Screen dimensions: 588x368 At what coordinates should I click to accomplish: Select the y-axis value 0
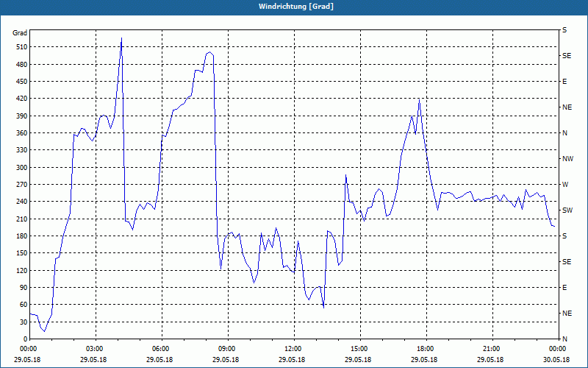pos(26,339)
